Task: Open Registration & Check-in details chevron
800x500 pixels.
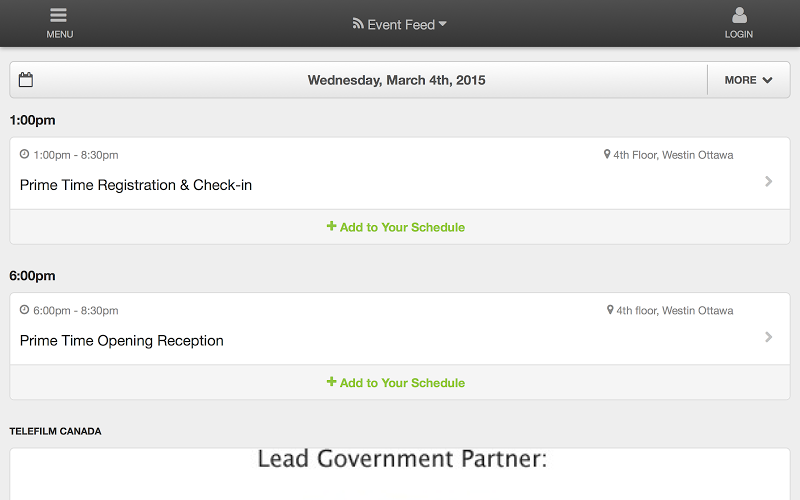Action: (768, 181)
